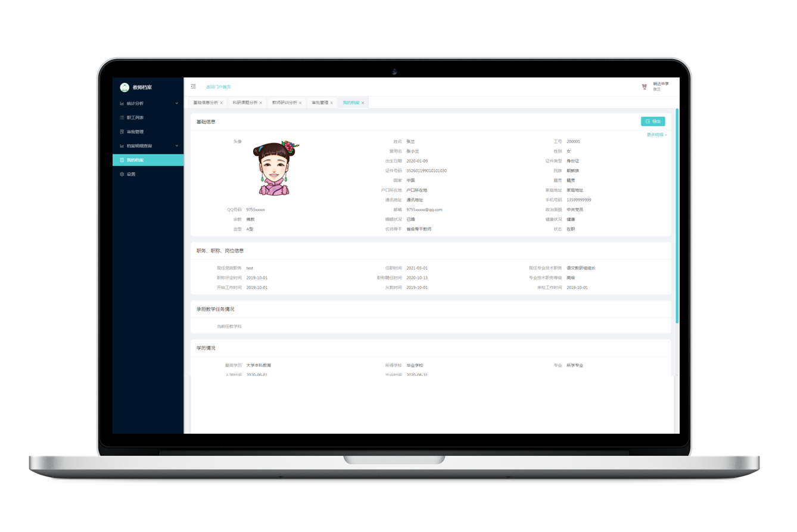Click the 档案明细查询 chart icon in sidebar
Image resolution: width=797 pixels, height=532 pixels.
tap(122, 146)
